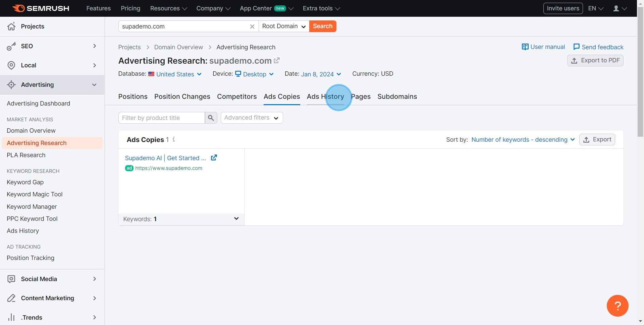Viewport: 644px width, 325px height.
Task: Expand the Keywords: 1 row
Action: coord(181,219)
